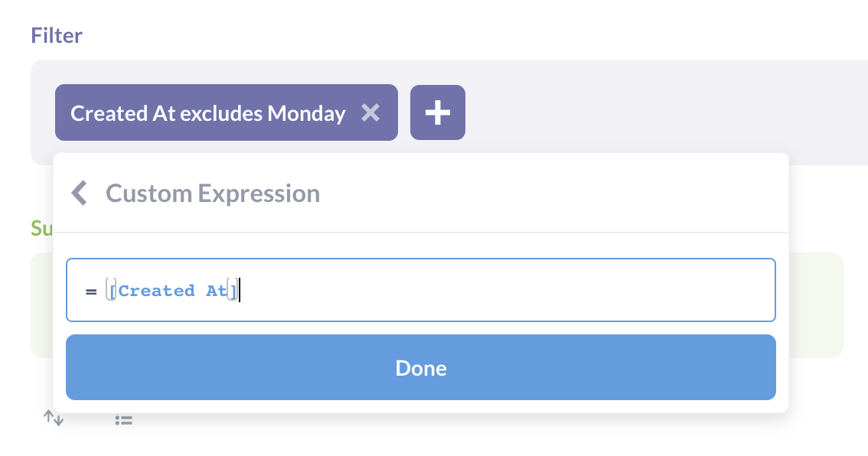868x456 pixels.
Task: Click the opening bracket before Created At
Action: [113, 291]
